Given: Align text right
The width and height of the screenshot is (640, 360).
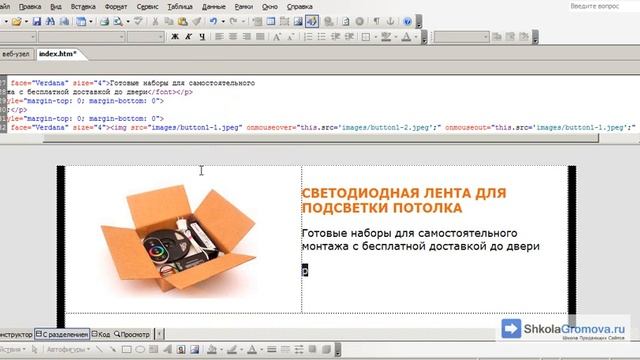Looking at the screenshot, I should point(247,37).
